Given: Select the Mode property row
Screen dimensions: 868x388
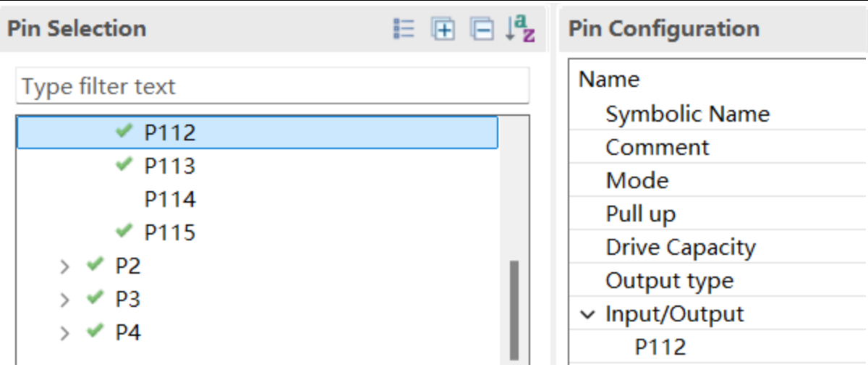Looking at the screenshot, I should pos(718,180).
